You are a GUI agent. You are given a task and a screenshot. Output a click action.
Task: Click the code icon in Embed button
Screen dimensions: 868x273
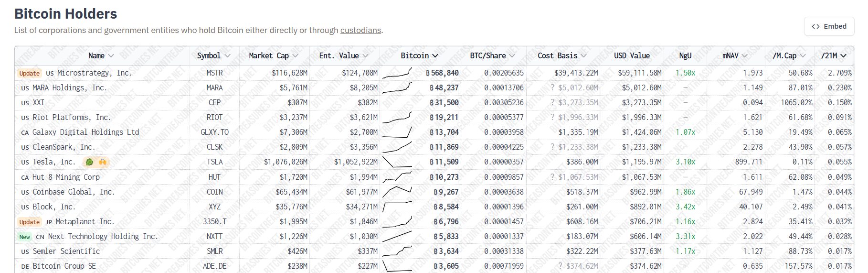815,26
